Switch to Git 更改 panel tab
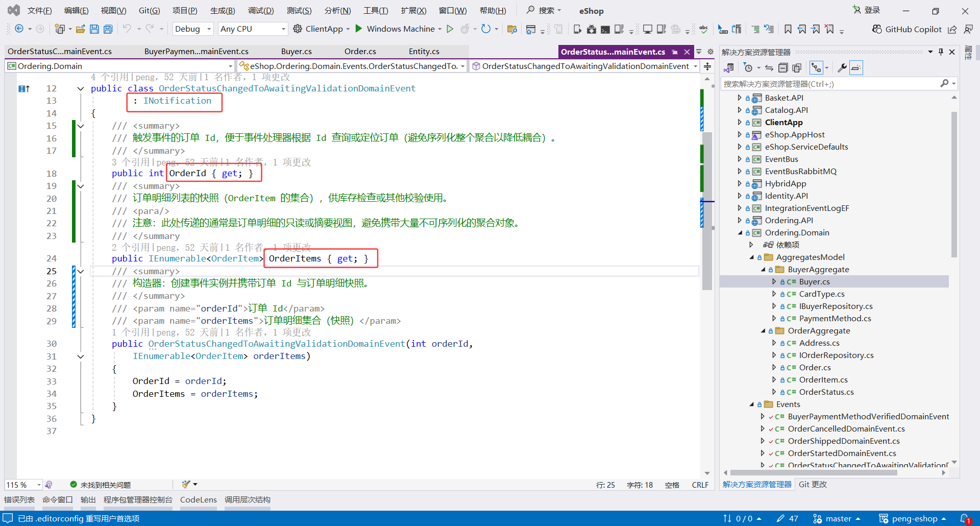 coord(813,484)
